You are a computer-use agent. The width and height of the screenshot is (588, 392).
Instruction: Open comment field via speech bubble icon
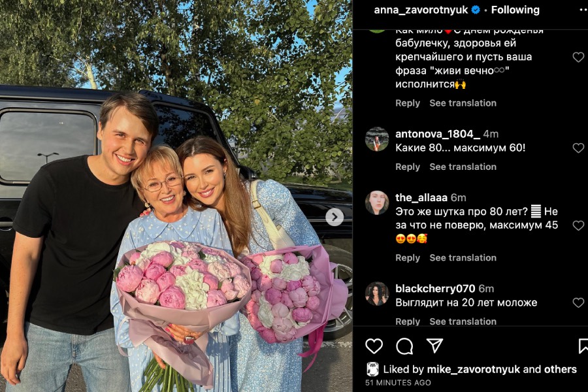(x=404, y=346)
